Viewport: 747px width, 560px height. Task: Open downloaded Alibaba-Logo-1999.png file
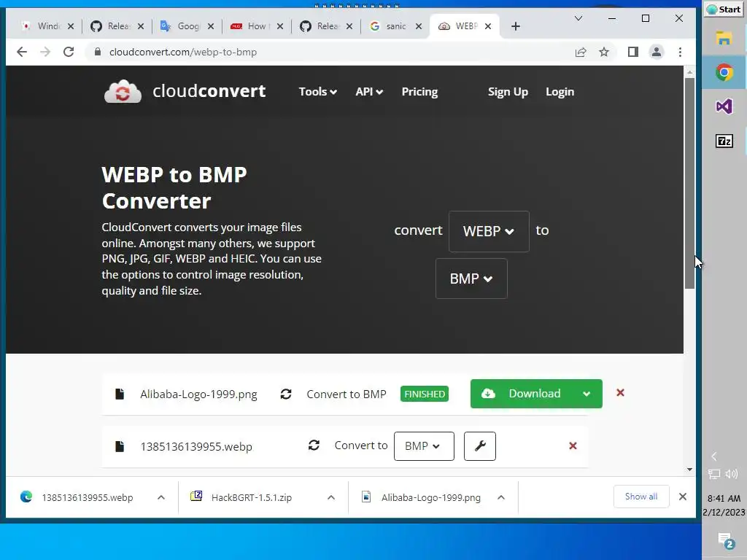pos(430,497)
